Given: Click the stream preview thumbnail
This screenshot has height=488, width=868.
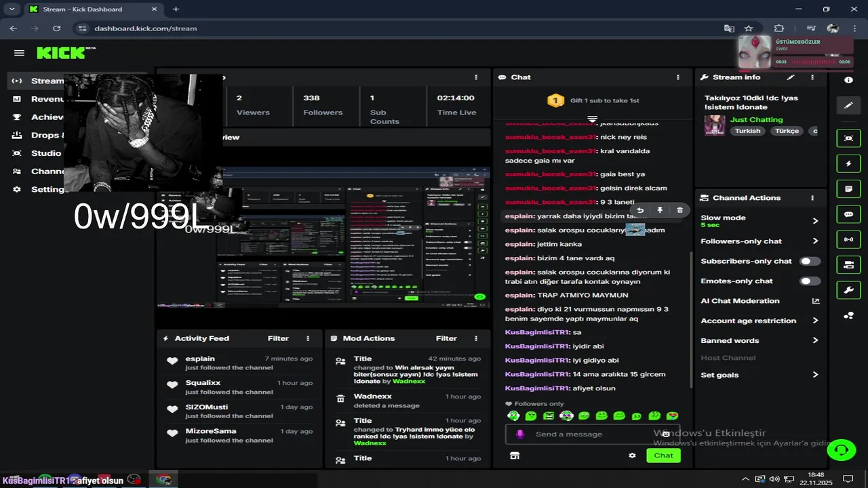Looking at the screenshot, I should tap(323, 237).
